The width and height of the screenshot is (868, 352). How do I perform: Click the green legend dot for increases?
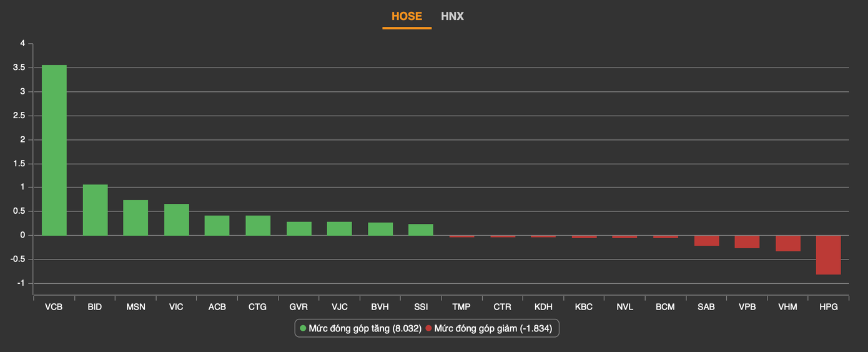pyautogui.click(x=303, y=328)
